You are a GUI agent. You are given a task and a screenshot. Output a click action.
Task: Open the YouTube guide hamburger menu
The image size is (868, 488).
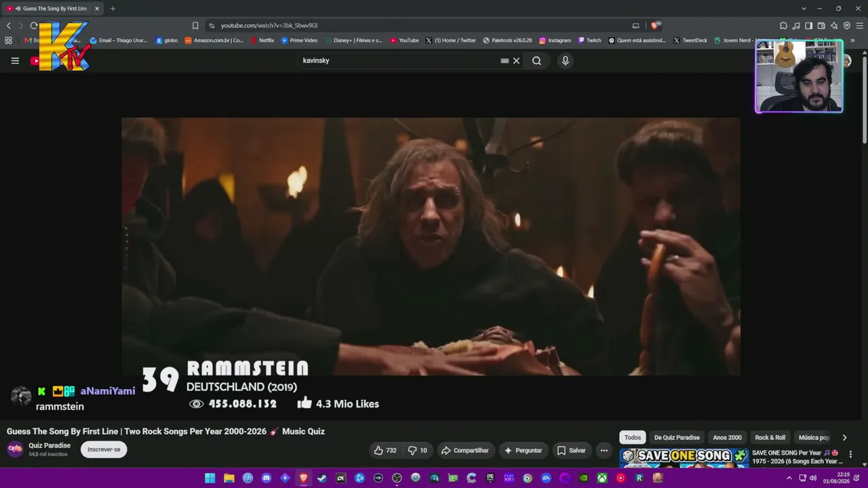coord(15,60)
